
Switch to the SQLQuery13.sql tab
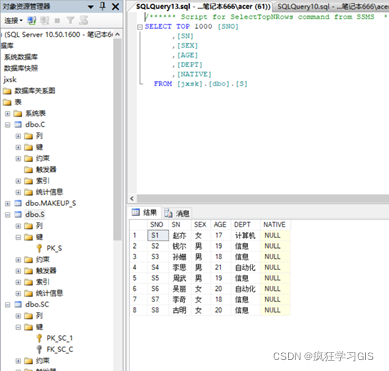coord(203,6)
